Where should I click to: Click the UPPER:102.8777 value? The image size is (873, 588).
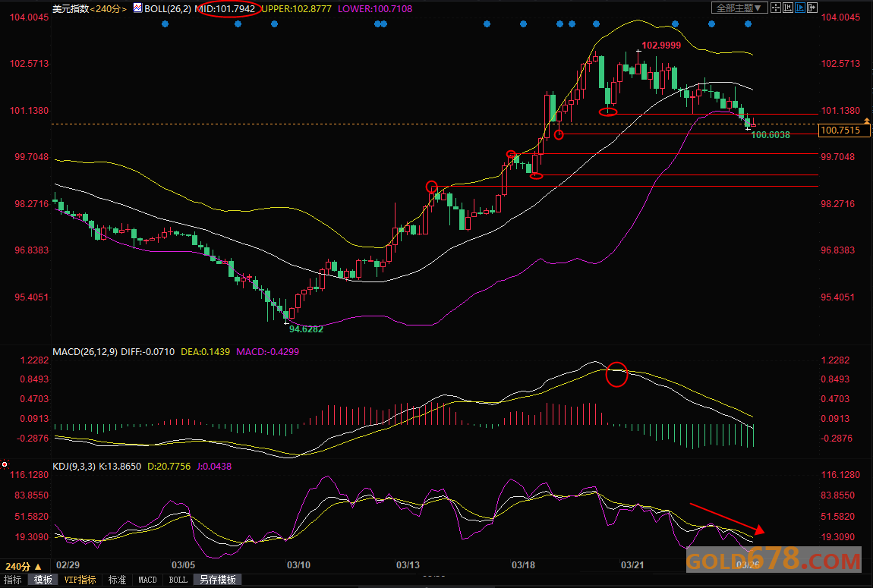click(x=296, y=8)
